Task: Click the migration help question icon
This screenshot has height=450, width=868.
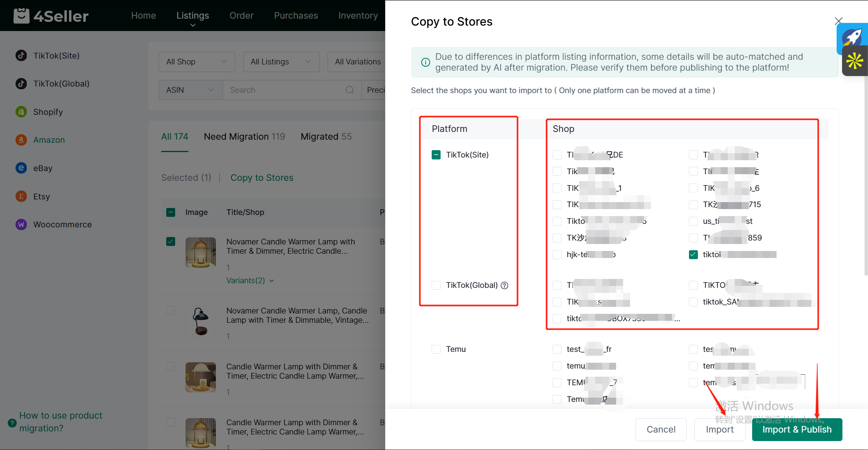Action: point(12,423)
